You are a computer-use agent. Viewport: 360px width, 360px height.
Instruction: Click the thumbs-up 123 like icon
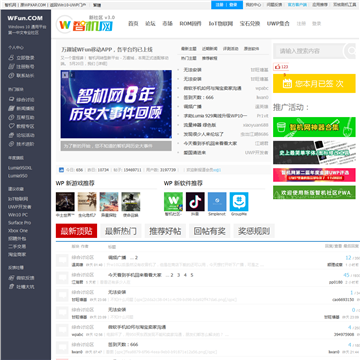coord(277,67)
